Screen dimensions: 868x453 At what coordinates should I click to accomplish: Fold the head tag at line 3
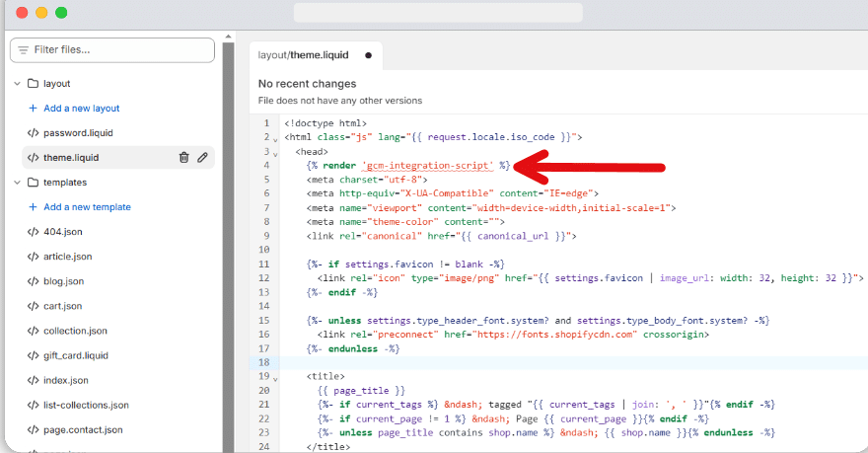[275, 155]
